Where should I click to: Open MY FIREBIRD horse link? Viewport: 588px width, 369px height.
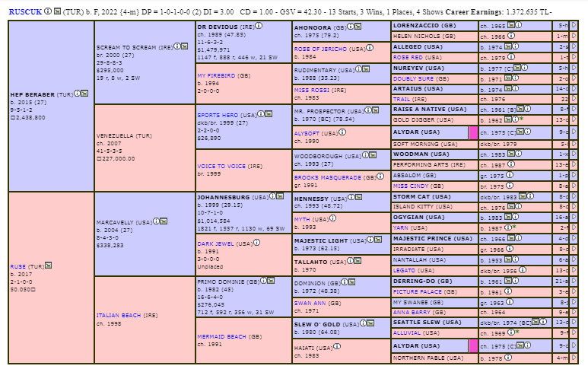coord(216,75)
